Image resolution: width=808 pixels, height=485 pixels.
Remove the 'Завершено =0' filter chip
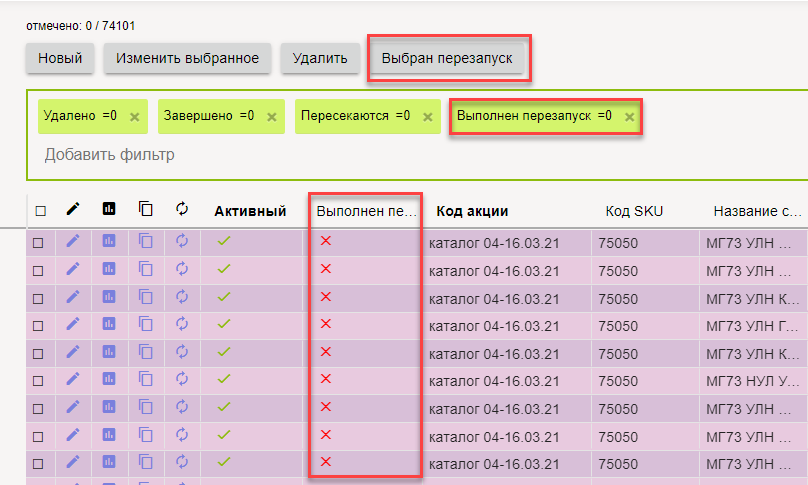pos(272,117)
